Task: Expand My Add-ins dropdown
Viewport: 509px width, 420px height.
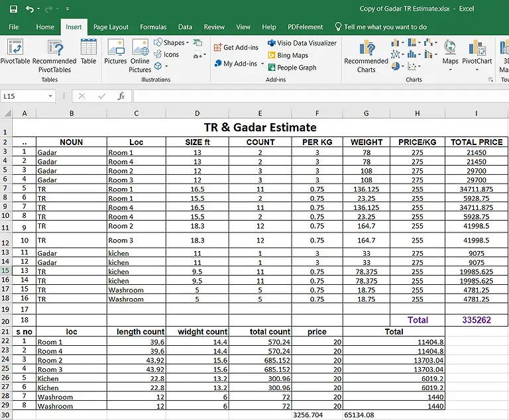Action: tap(262, 64)
